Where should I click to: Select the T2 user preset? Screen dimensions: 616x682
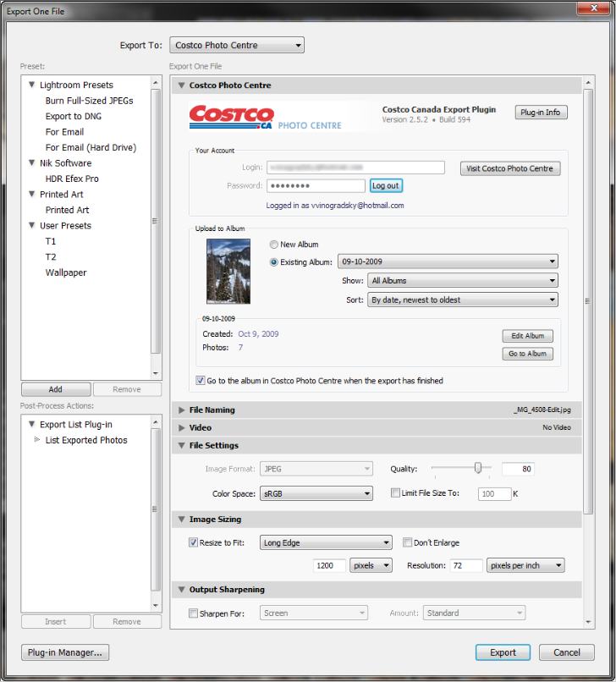click(51, 257)
